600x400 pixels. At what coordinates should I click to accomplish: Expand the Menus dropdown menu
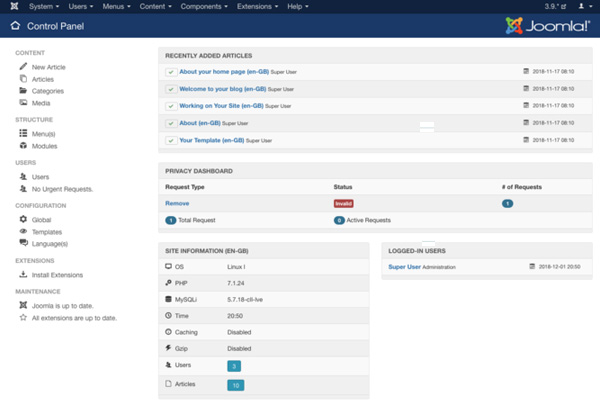click(116, 7)
